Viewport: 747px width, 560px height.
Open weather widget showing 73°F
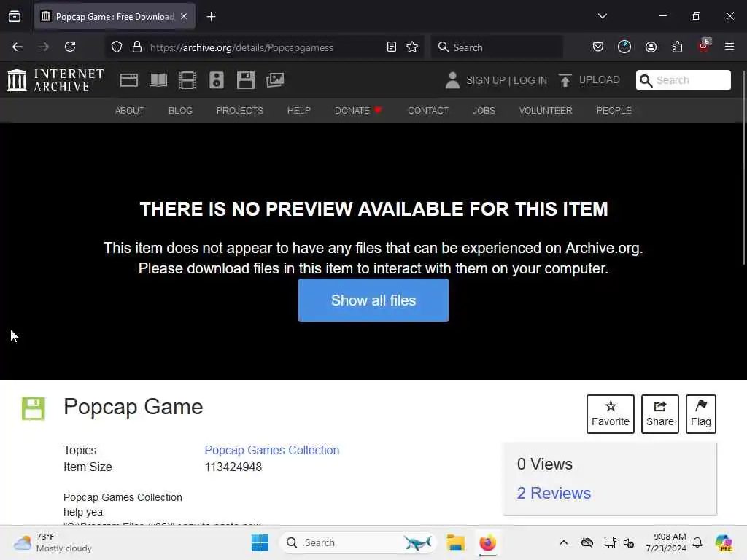coord(53,542)
